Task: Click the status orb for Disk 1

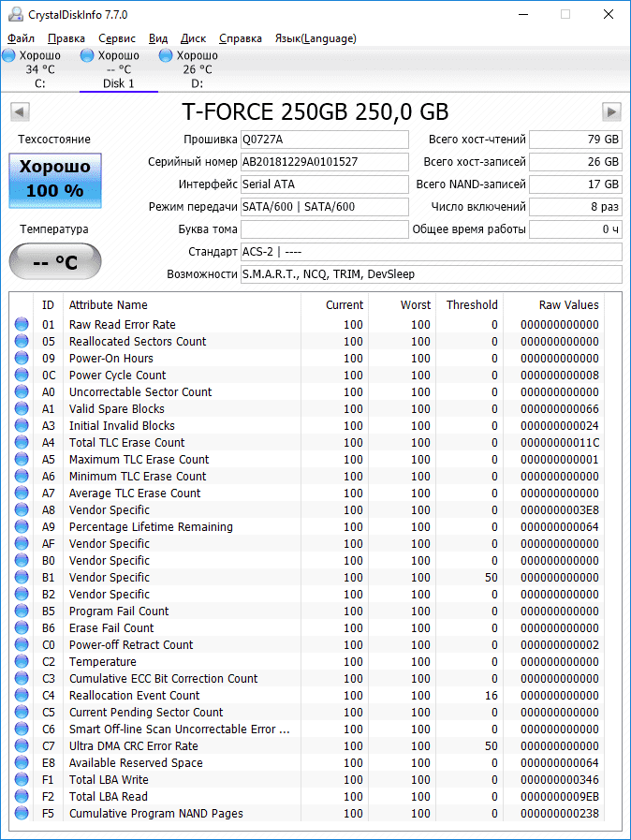Action: click(88, 56)
